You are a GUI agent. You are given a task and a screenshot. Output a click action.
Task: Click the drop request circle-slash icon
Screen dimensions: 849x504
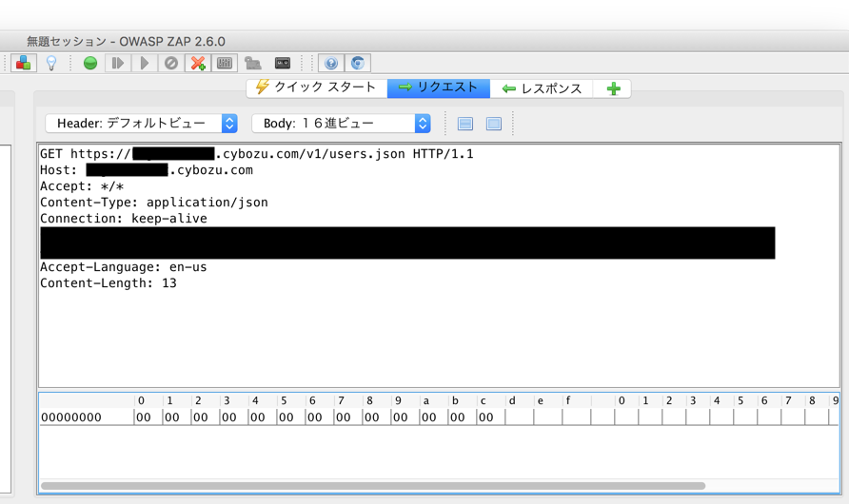tap(171, 64)
